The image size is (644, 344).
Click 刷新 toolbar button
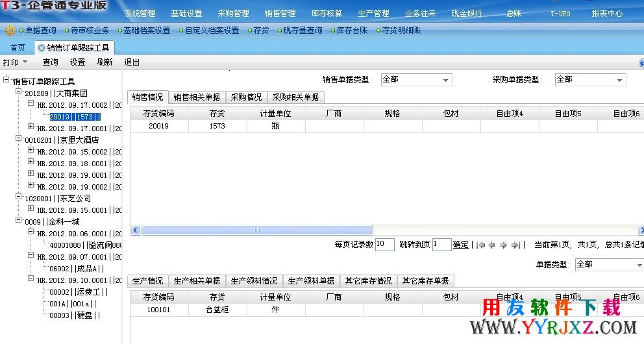click(105, 62)
